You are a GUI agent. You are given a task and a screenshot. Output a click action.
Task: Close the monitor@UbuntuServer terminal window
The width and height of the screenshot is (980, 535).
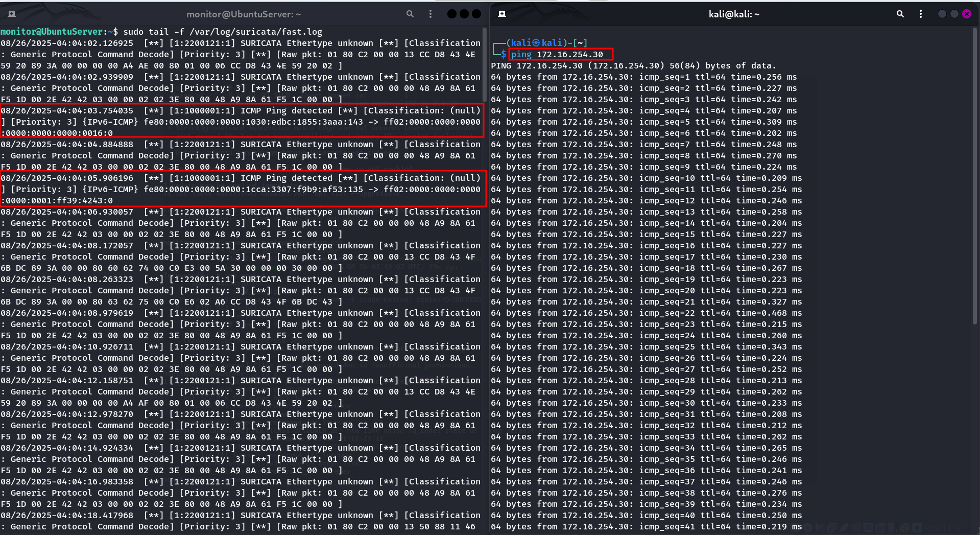click(476, 14)
